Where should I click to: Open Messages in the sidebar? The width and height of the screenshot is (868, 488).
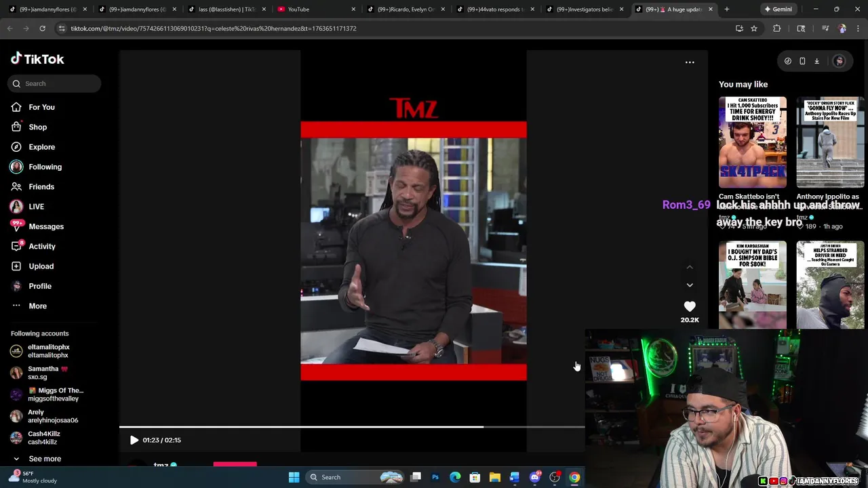point(37,226)
